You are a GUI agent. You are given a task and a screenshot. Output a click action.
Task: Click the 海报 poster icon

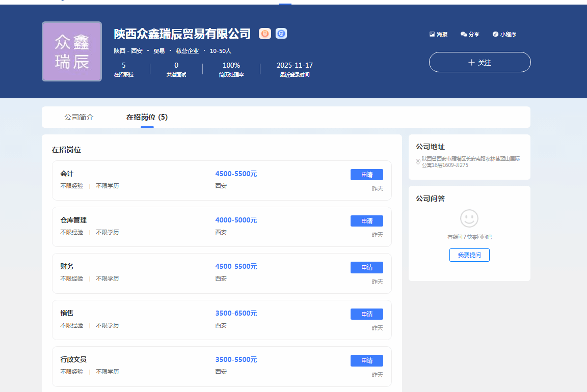click(x=432, y=34)
